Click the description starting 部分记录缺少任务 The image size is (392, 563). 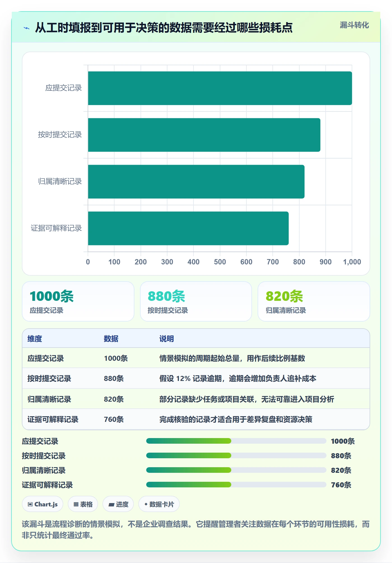pos(247,399)
